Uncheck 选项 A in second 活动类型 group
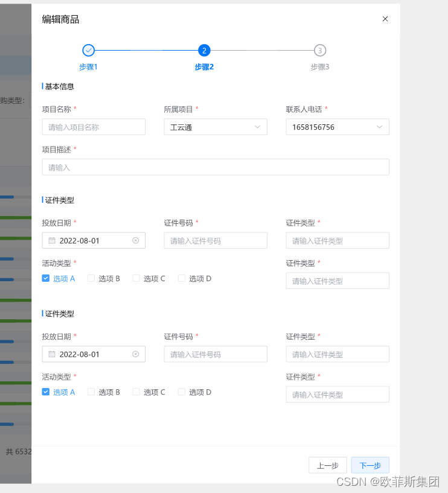The image size is (448, 493). tap(46, 392)
